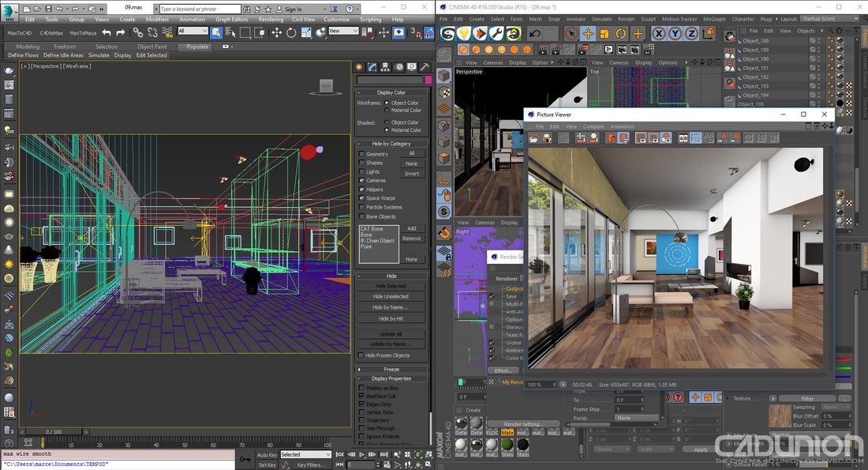Click the Rotate tool in Cinema 4D toolbar
This screenshot has height=470, width=868.
coord(621,34)
